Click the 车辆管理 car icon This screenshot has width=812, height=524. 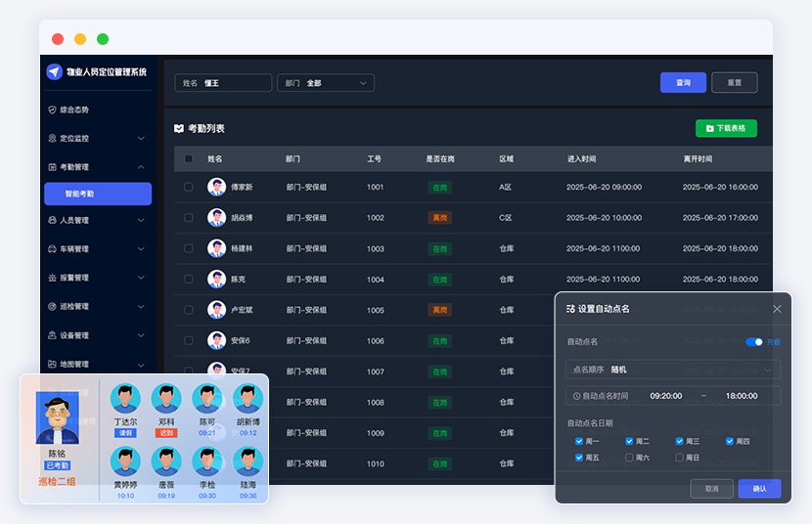point(52,249)
